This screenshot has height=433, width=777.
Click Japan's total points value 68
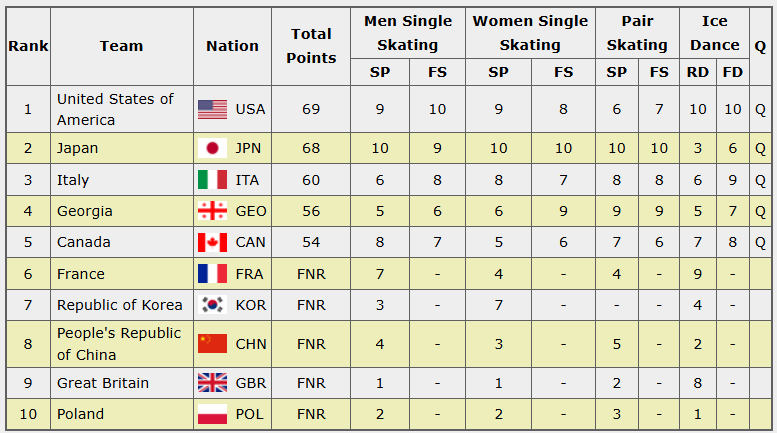coord(311,148)
